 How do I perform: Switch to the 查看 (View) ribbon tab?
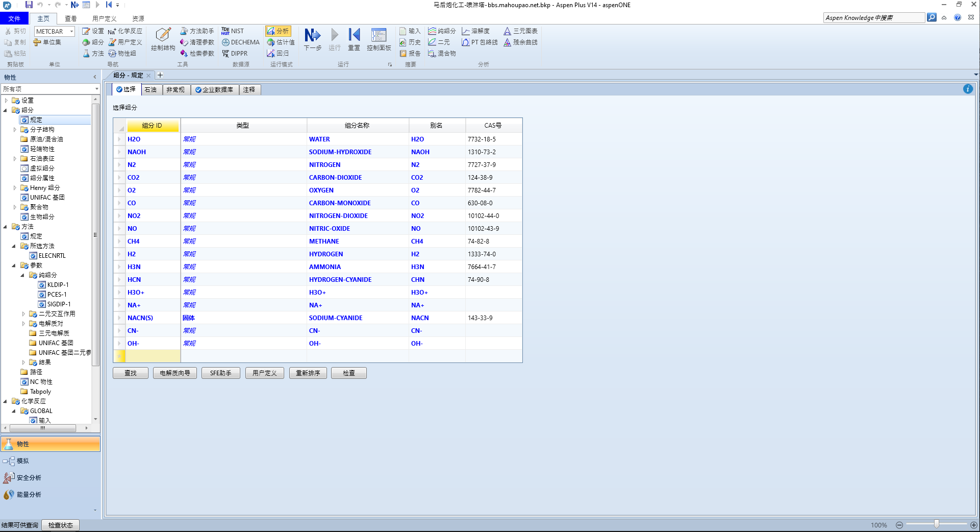pos(70,18)
